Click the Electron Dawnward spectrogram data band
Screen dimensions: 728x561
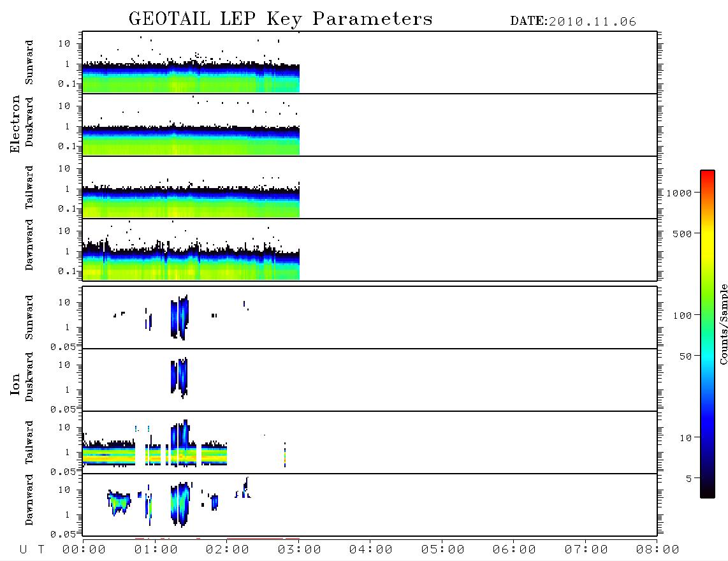point(191,263)
